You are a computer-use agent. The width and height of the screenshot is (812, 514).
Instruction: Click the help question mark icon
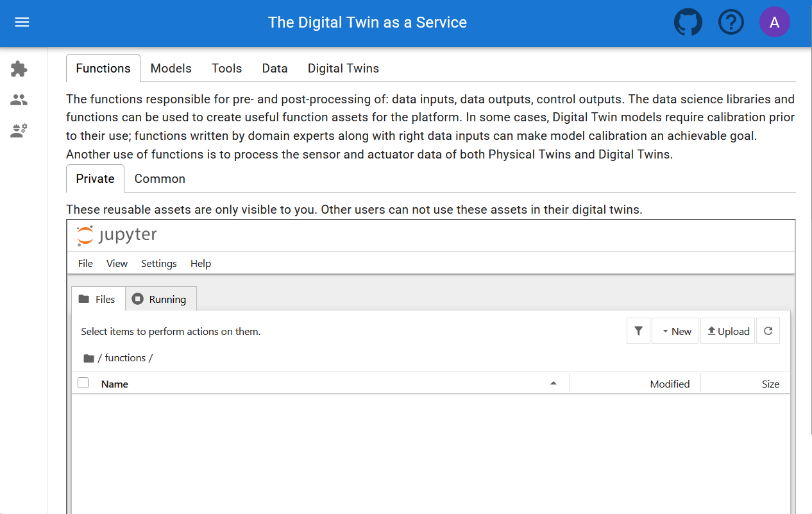pos(731,22)
